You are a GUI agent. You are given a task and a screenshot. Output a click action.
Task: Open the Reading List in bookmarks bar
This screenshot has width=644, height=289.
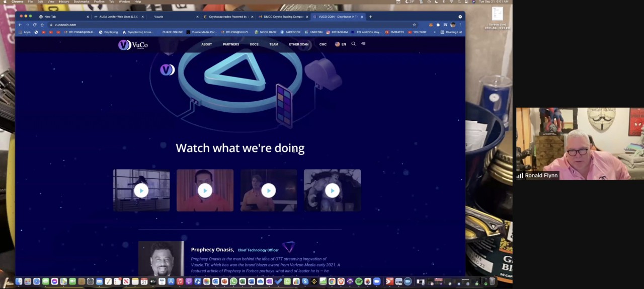point(451,32)
